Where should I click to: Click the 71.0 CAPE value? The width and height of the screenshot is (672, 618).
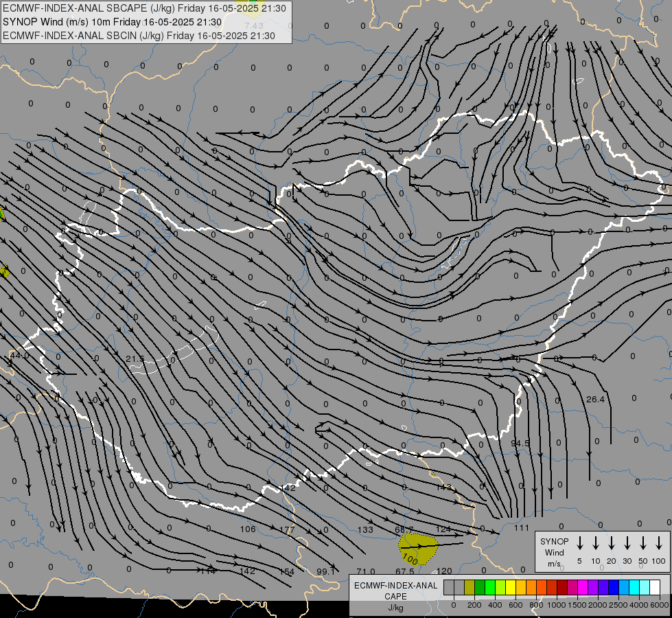[366, 572]
